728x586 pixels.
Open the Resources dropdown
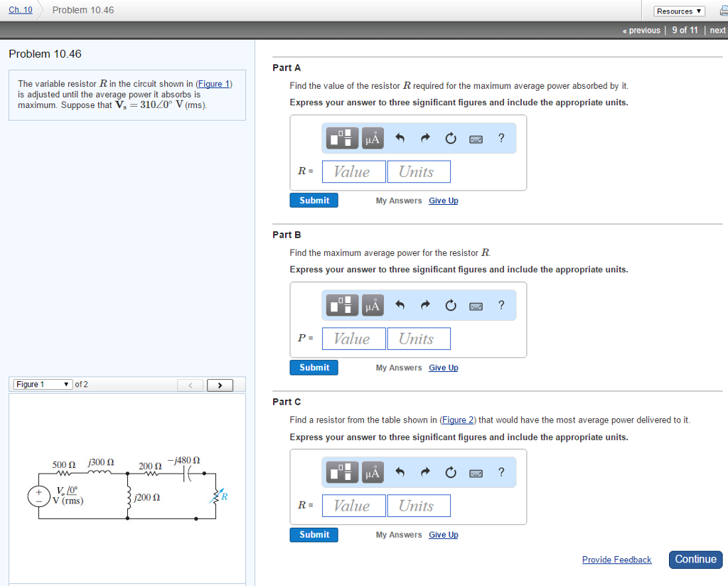pyautogui.click(x=678, y=11)
